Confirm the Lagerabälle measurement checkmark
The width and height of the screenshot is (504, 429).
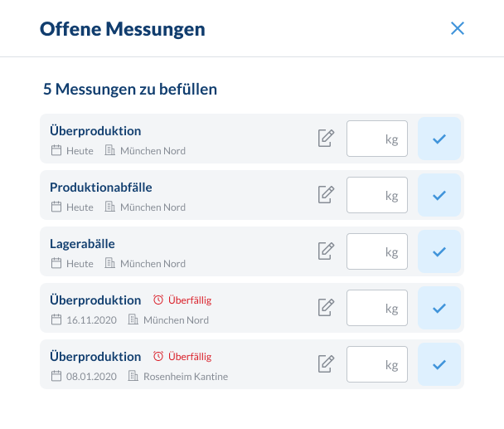[439, 251]
